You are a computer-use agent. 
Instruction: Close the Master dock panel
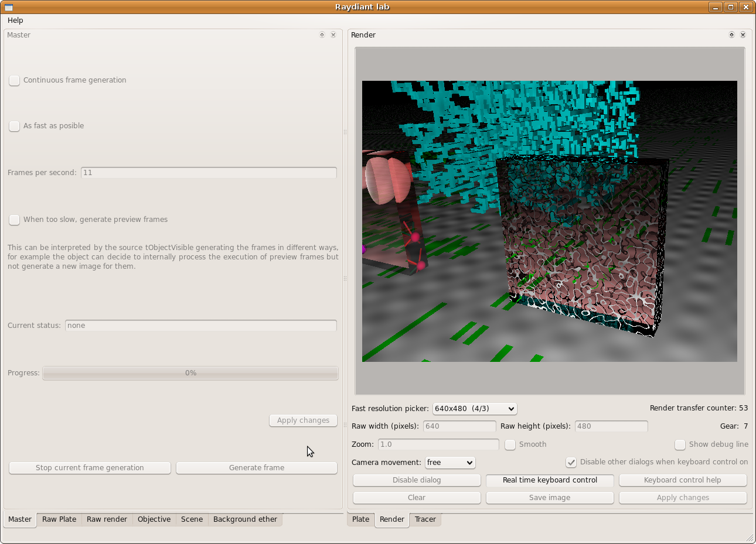(x=333, y=35)
